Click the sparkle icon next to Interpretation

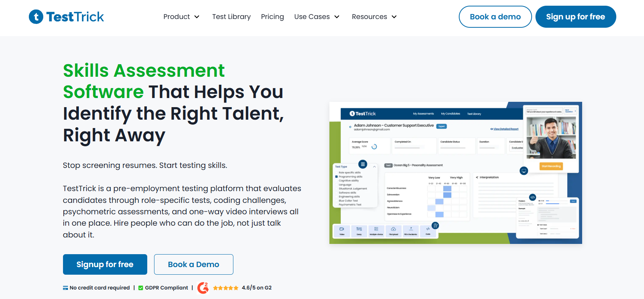point(477,177)
